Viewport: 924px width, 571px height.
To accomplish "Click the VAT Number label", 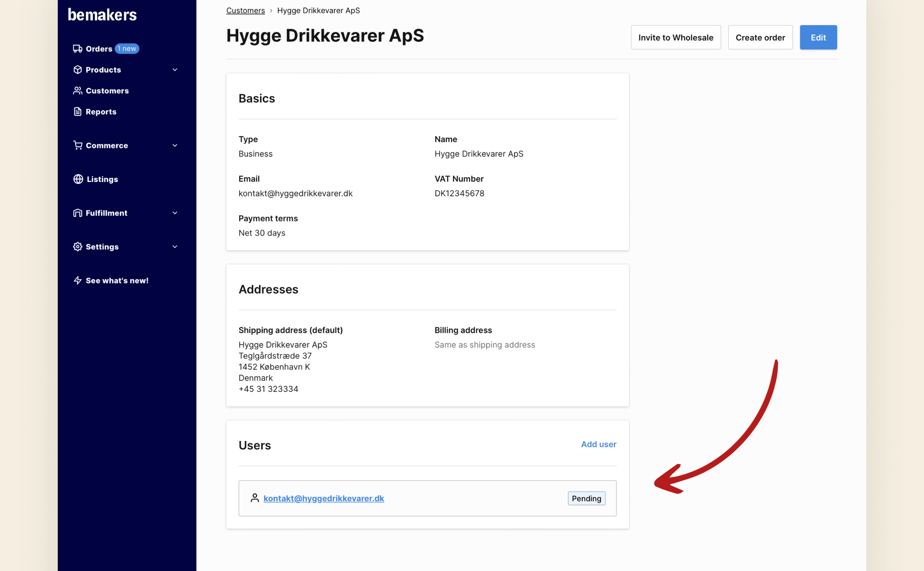I will (459, 179).
